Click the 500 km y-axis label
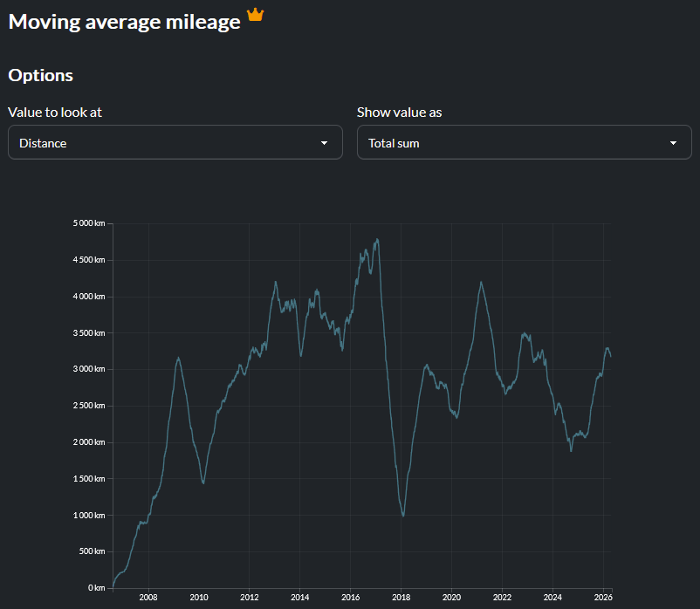This screenshot has width=700, height=609. (92, 551)
